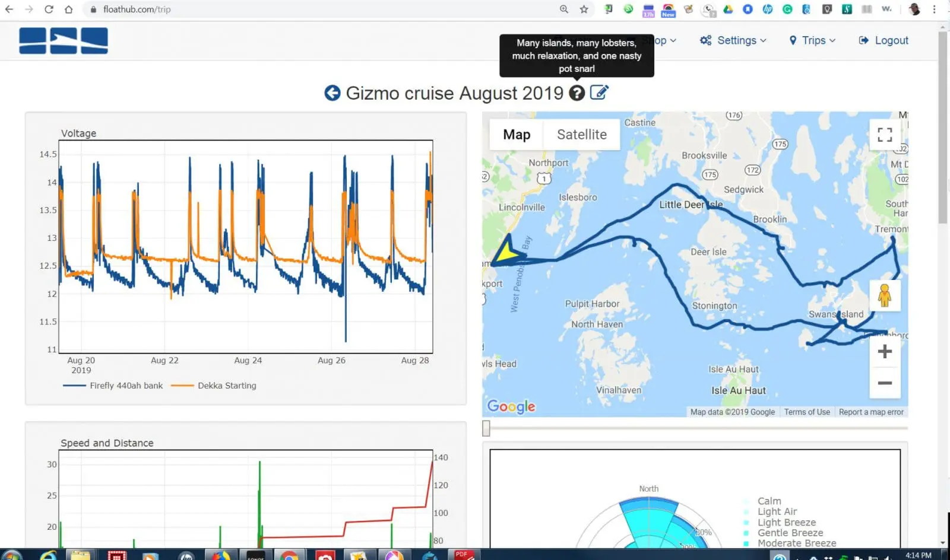Open the Chrome profile avatar
Screen dimensions: 950x560
point(914,9)
